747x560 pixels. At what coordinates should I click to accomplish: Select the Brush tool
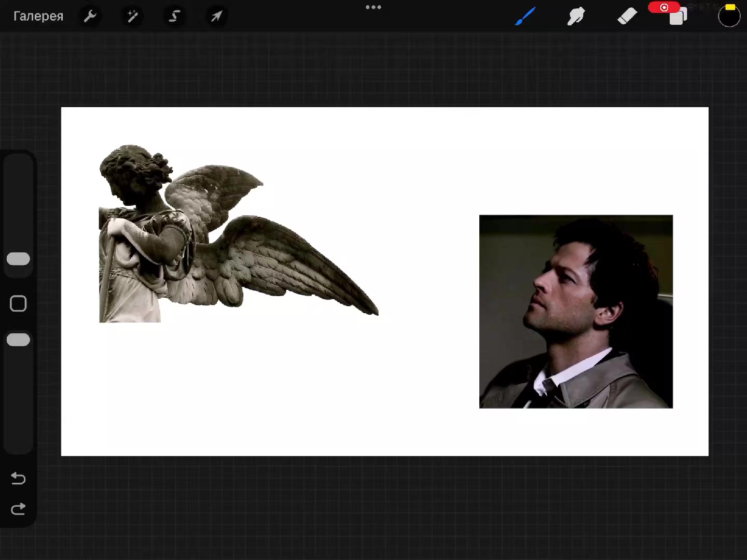coord(525,16)
